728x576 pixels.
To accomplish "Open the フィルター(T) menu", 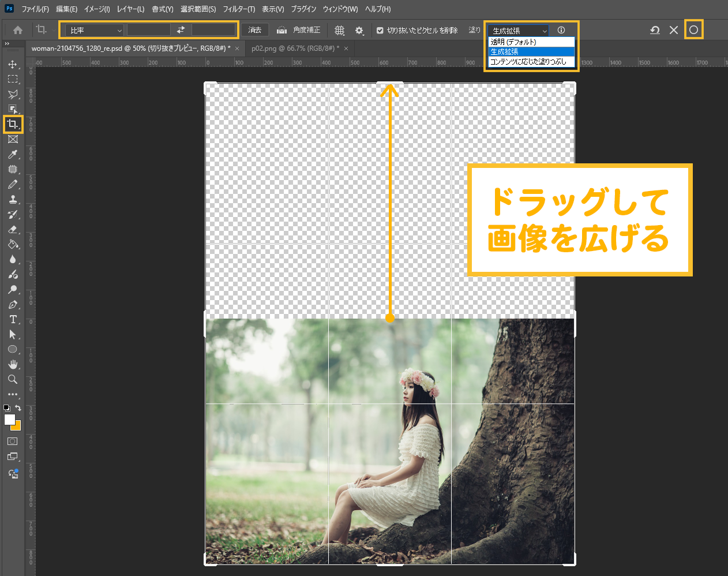I will 239,9.
